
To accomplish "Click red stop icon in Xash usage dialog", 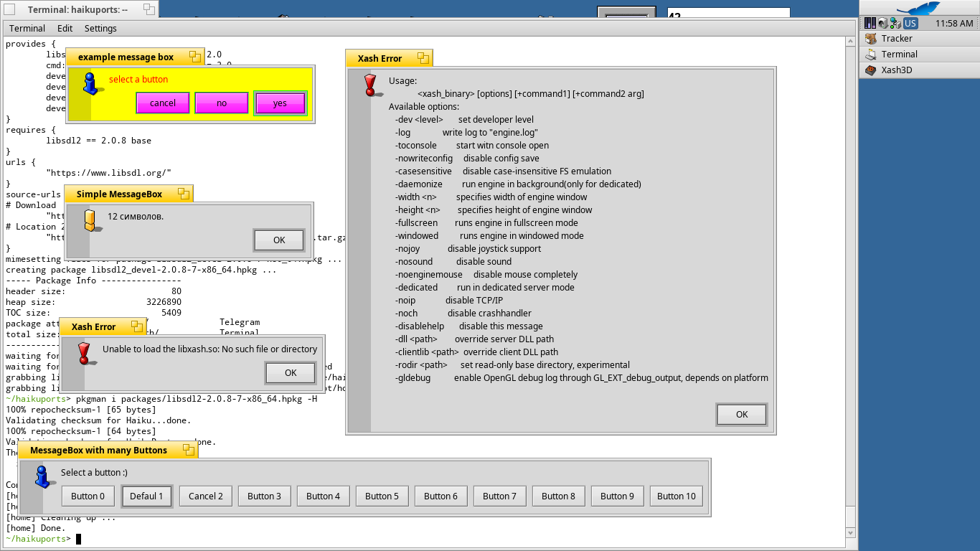I will click(x=371, y=85).
